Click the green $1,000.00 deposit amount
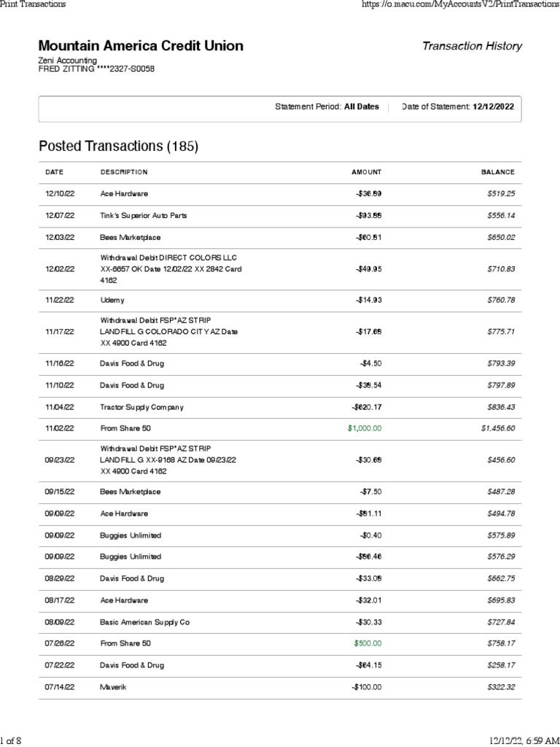This screenshot has height=747, width=560. coord(365,428)
